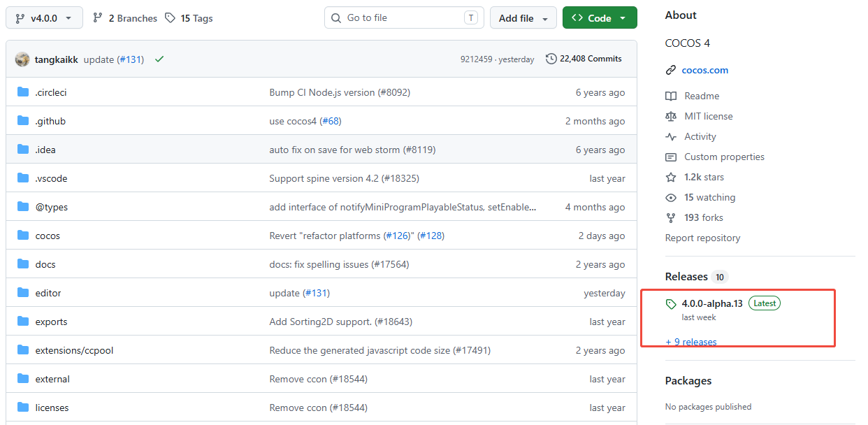Screen dimensions: 868x425
Task: Click the green check status icon
Action: (159, 59)
